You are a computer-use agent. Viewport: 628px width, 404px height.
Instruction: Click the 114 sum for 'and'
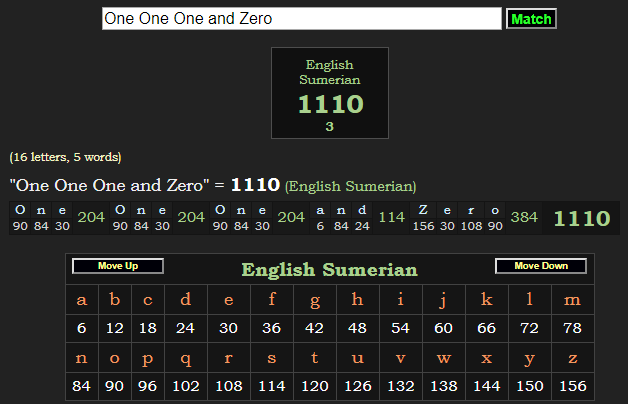pyautogui.click(x=391, y=218)
